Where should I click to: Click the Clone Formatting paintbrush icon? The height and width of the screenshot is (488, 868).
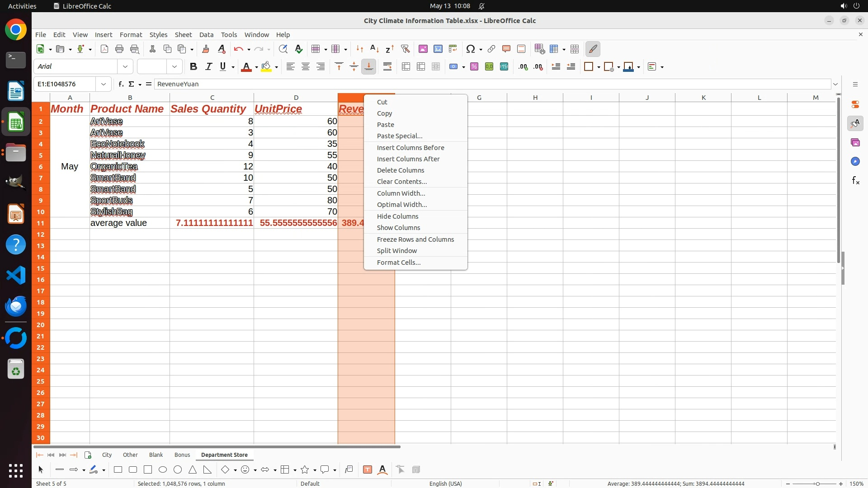(x=206, y=49)
